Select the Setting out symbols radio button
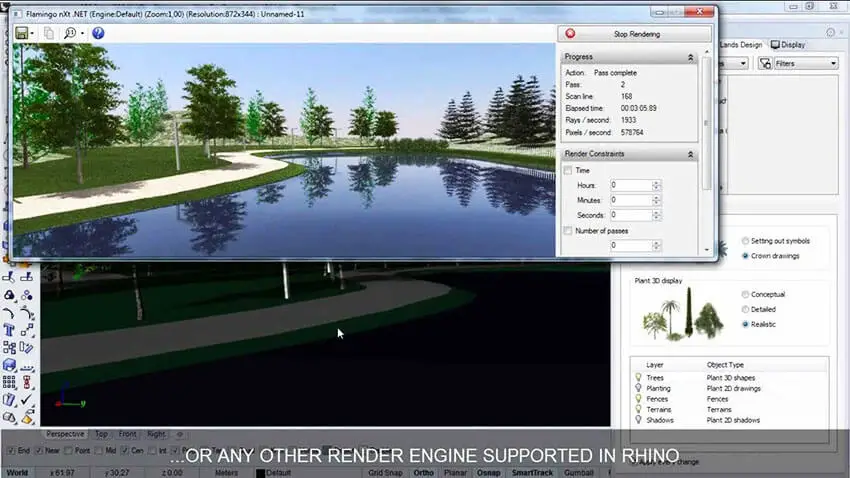This screenshot has height=478, width=850. 745,241
